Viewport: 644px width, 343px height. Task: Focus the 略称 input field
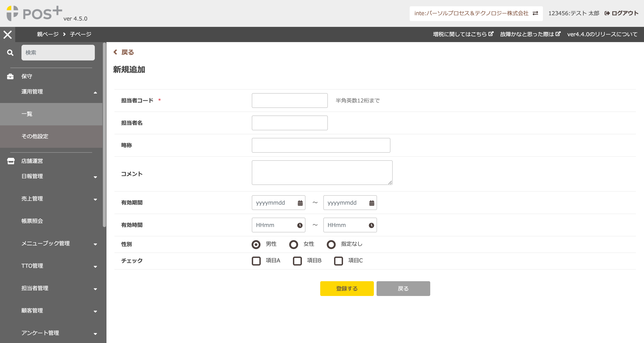321,145
